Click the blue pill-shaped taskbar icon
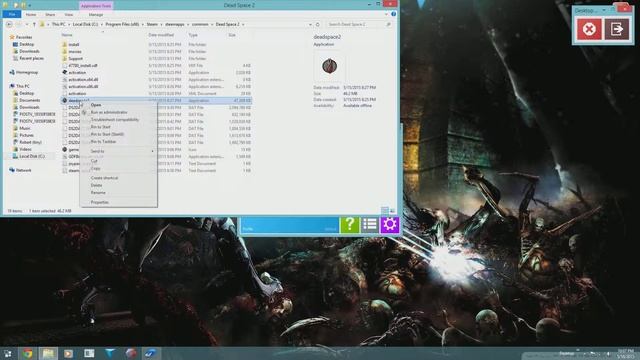Viewport: 640px width, 360px height. click(x=151, y=353)
